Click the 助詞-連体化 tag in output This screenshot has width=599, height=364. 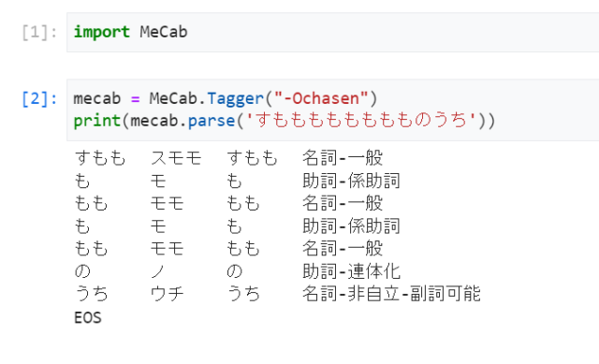pyautogui.click(x=351, y=271)
